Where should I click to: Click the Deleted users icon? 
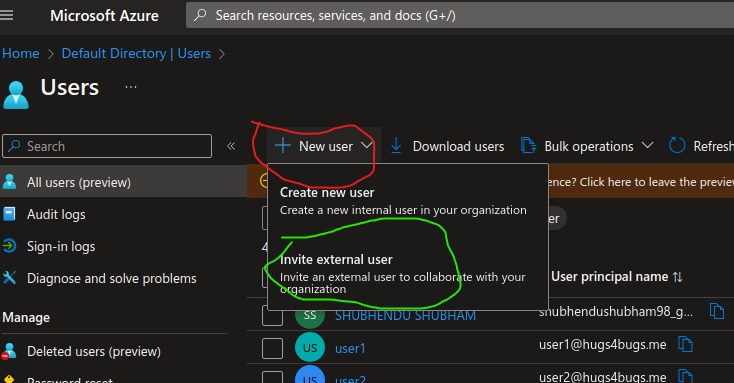9,351
